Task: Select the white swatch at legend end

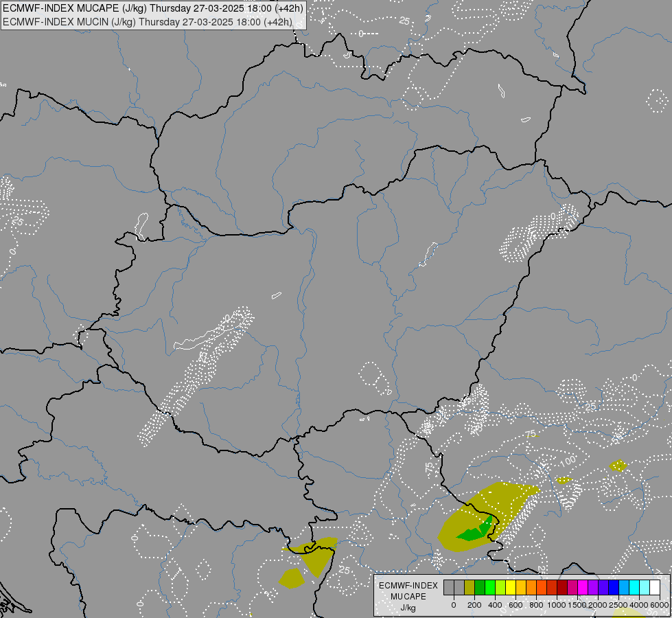Action: pyautogui.click(x=655, y=587)
